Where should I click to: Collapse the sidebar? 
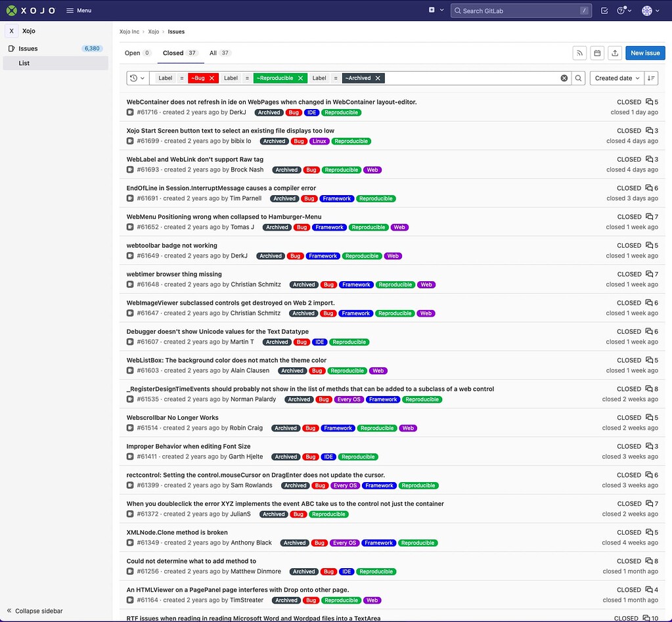point(34,611)
